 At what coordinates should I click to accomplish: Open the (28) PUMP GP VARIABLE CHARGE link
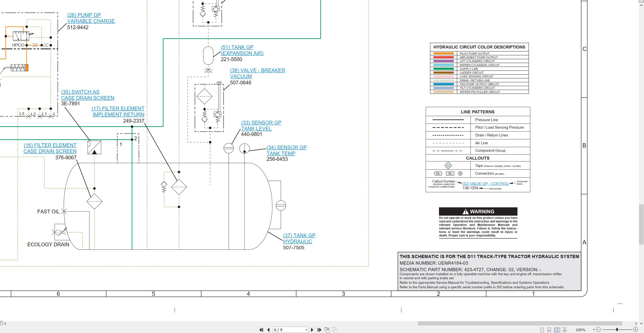click(x=91, y=18)
